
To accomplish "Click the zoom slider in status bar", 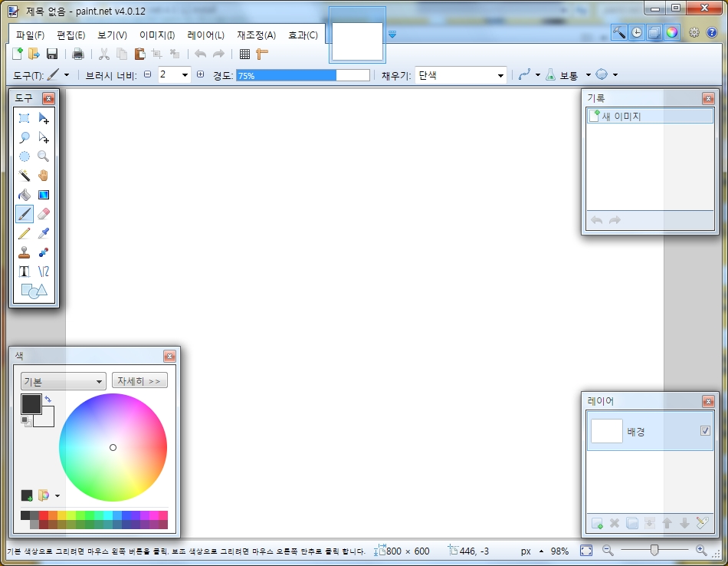I will click(654, 550).
